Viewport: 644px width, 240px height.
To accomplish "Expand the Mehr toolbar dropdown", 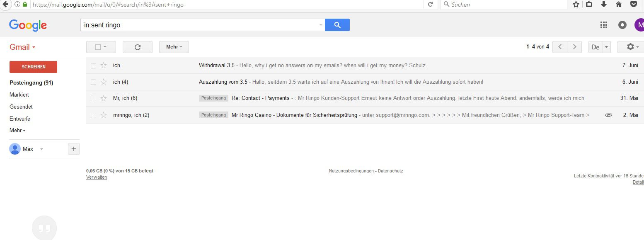I will pyautogui.click(x=174, y=47).
